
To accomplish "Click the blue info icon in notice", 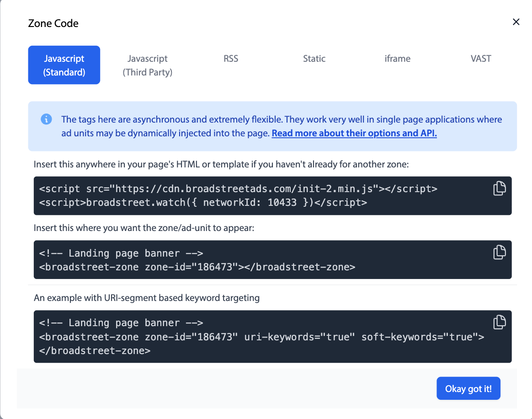I will click(x=47, y=119).
